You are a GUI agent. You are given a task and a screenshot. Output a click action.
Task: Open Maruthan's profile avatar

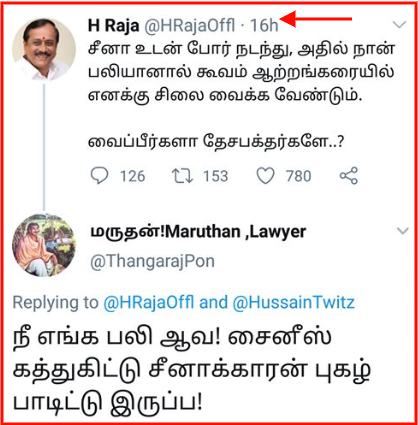[x=44, y=245]
